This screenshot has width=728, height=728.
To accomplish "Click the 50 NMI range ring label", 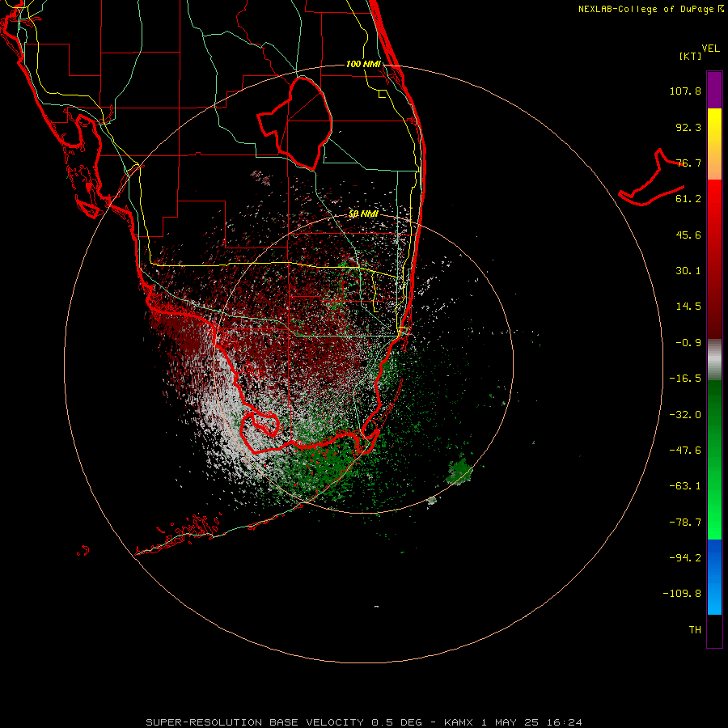I will point(363,214).
